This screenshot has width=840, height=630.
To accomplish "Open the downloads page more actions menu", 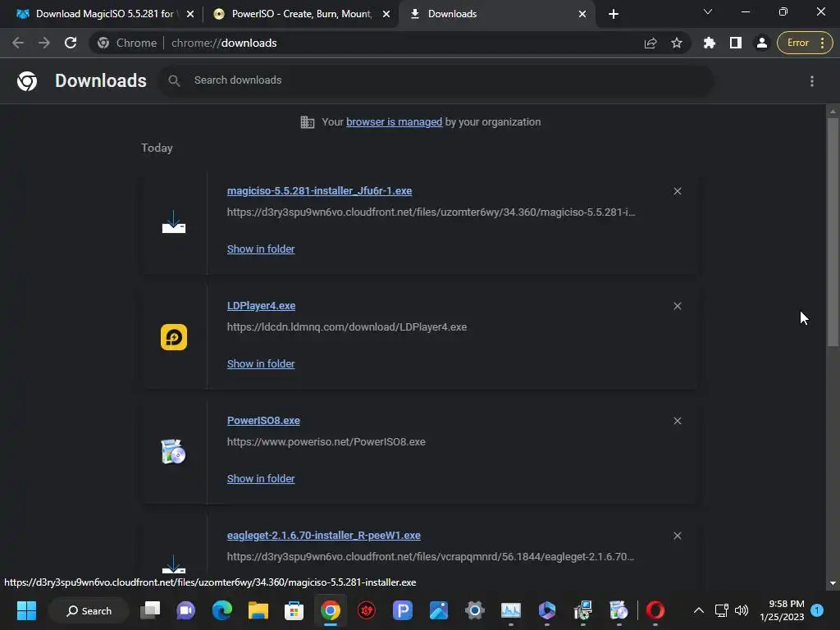I will 812,81.
